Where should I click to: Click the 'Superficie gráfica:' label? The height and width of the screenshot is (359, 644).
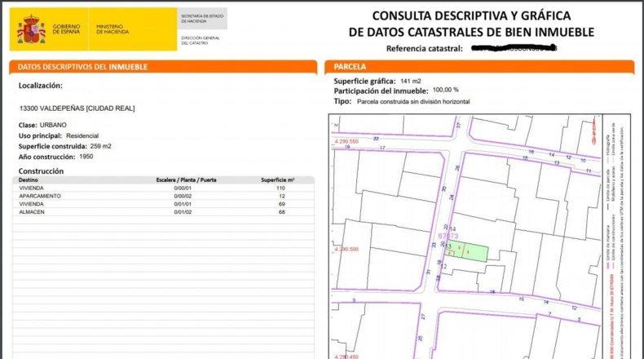(x=364, y=82)
